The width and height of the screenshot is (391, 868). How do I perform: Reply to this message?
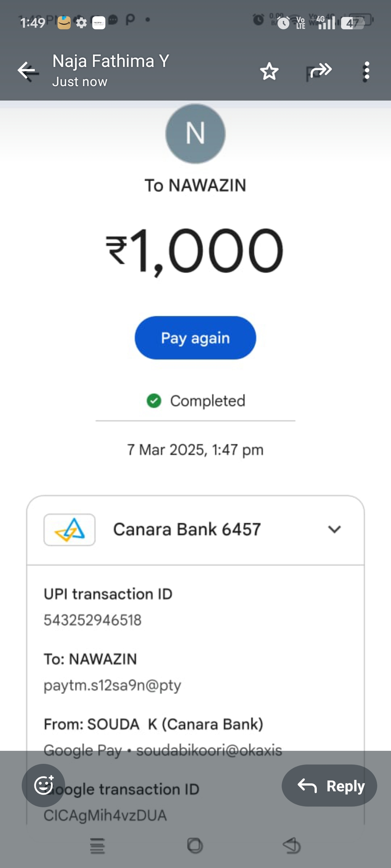(329, 786)
